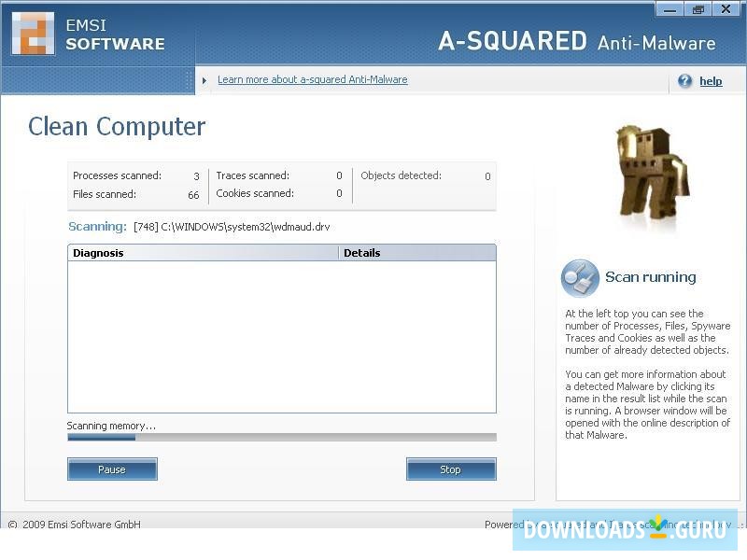Click the Traces scanned label
The width and height of the screenshot is (747, 560).
click(x=252, y=175)
